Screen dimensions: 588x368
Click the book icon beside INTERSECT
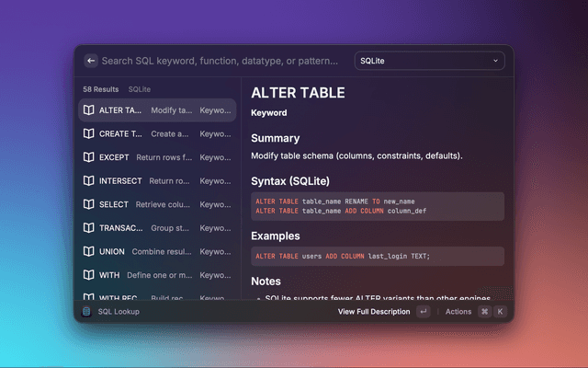(x=88, y=181)
